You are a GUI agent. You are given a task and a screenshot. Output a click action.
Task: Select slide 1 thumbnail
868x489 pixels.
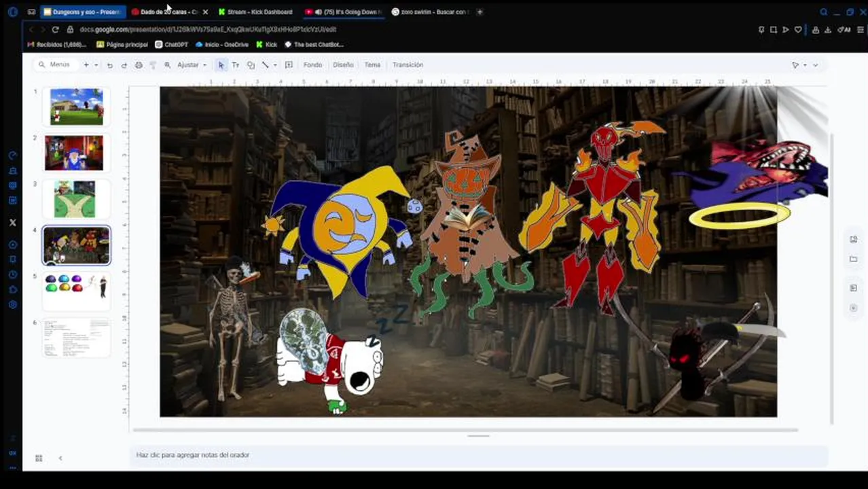(77, 106)
